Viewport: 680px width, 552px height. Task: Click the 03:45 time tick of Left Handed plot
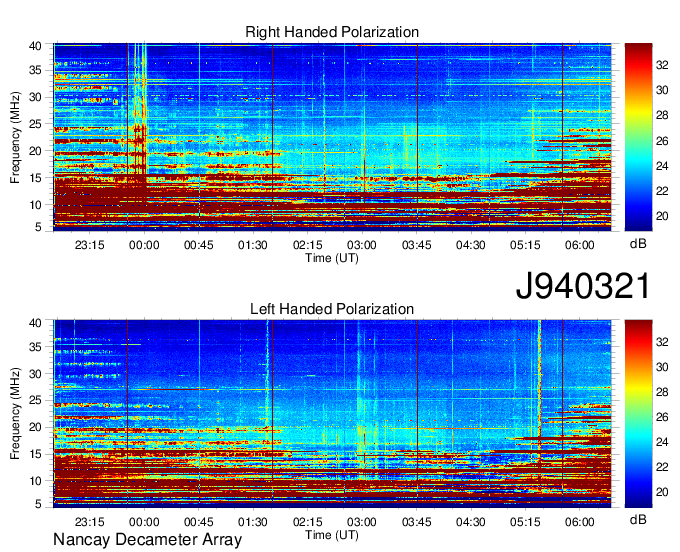pyautogui.click(x=416, y=522)
